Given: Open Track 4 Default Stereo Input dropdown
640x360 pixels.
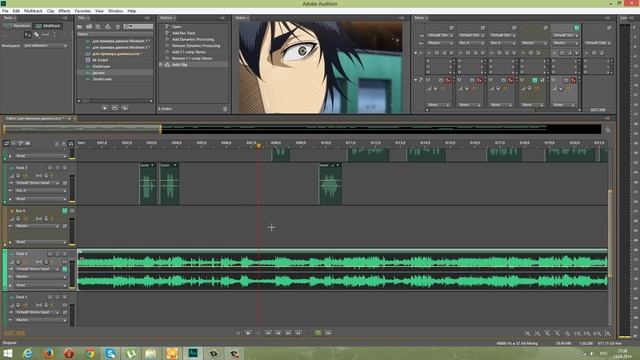Looking at the screenshot, I should pyautogui.click(x=38, y=269).
